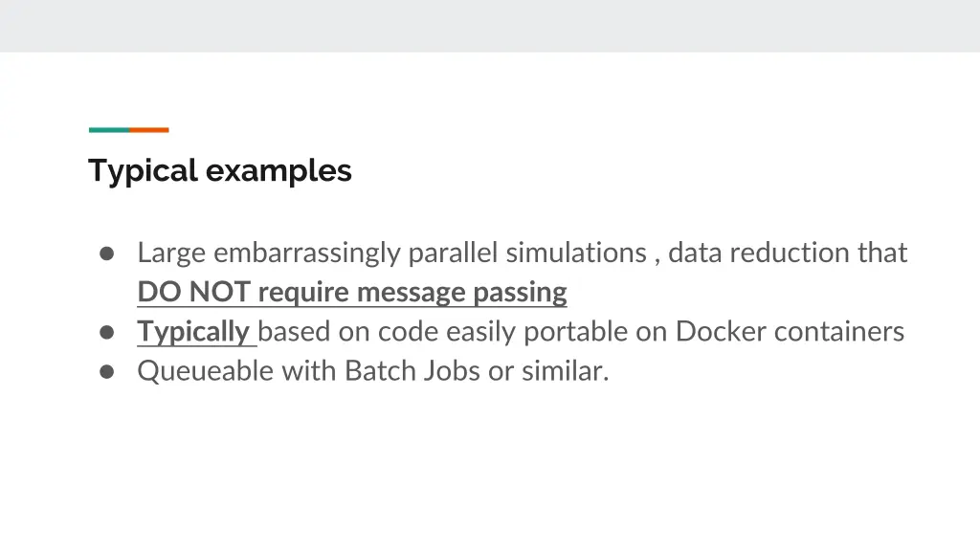Select the teal accent line segment

109,130
